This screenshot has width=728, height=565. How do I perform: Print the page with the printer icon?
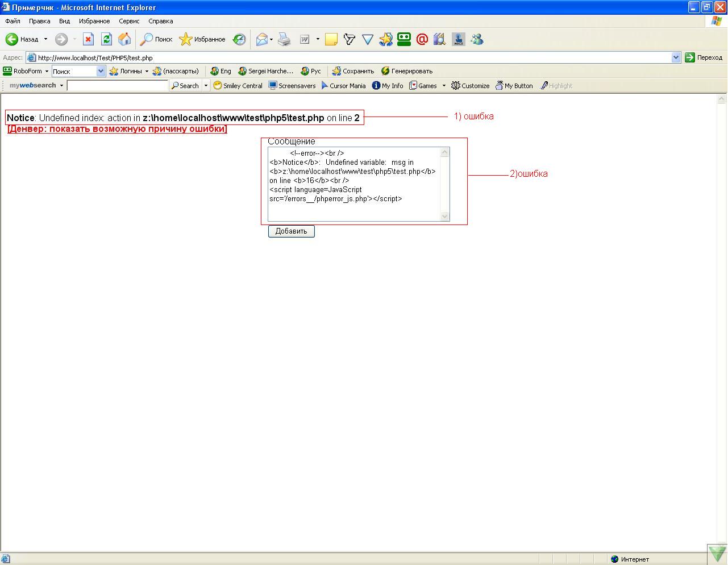click(284, 39)
